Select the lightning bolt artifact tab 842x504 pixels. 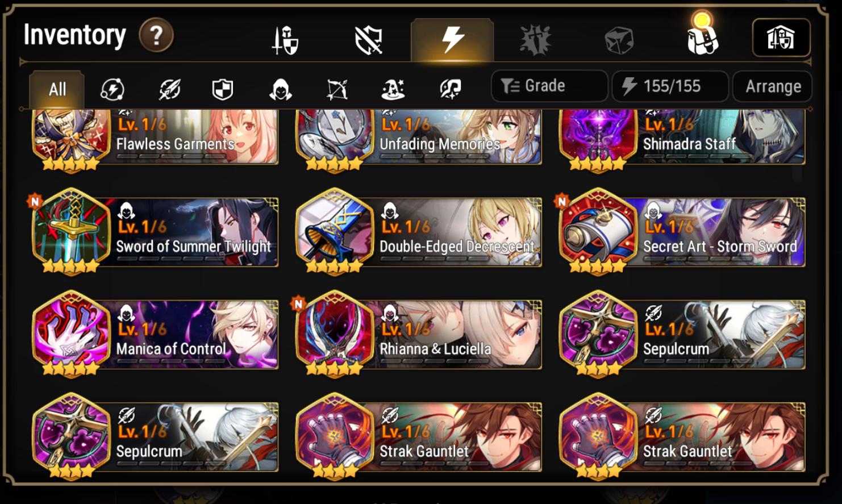pyautogui.click(x=452, y=40)
